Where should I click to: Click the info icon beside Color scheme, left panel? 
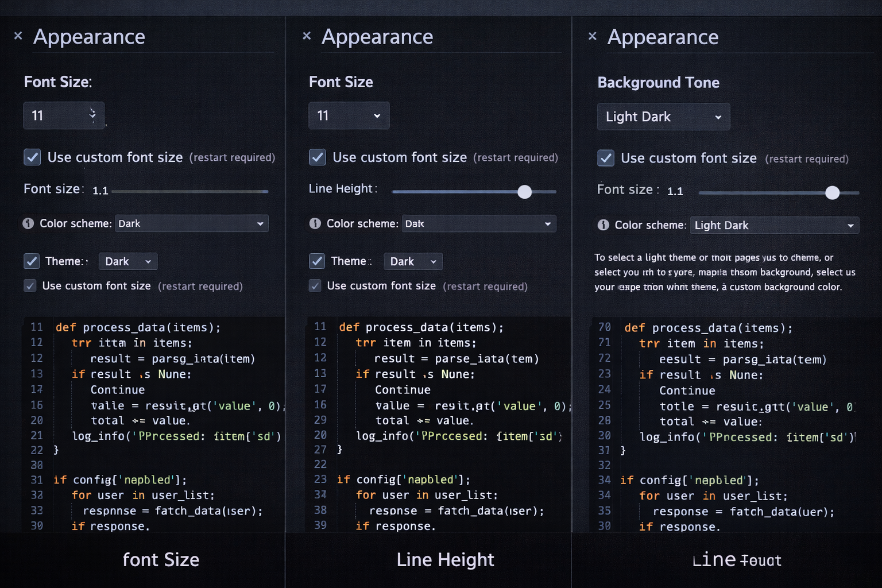[x=28, y=223]
